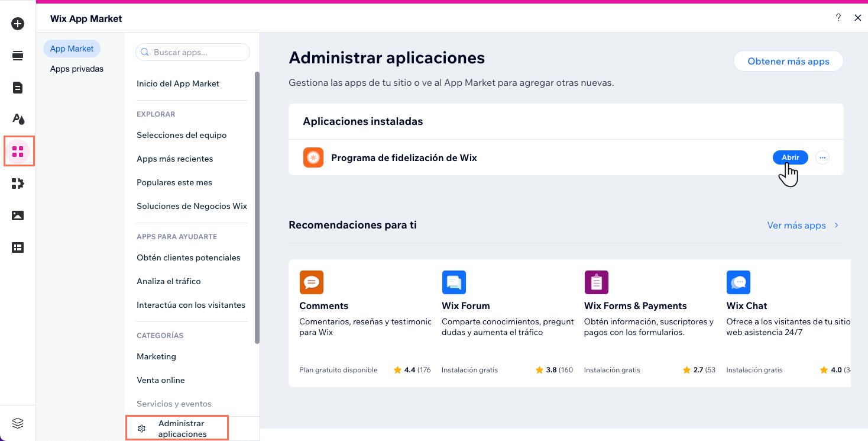Image resolution: width=868 pixels, height=441 pixels.
Task: Open Apps más recientes
Action: (x=175, y=159)
